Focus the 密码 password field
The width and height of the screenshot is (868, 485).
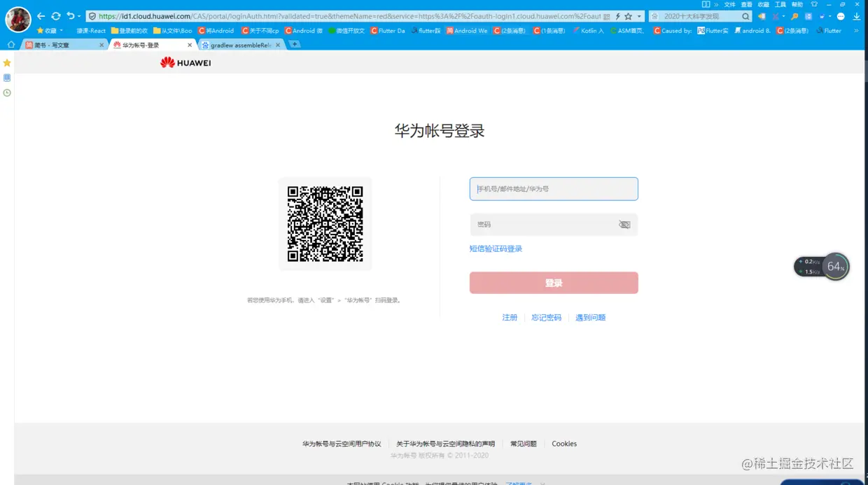pyautogui.click(x=554, y=225)
